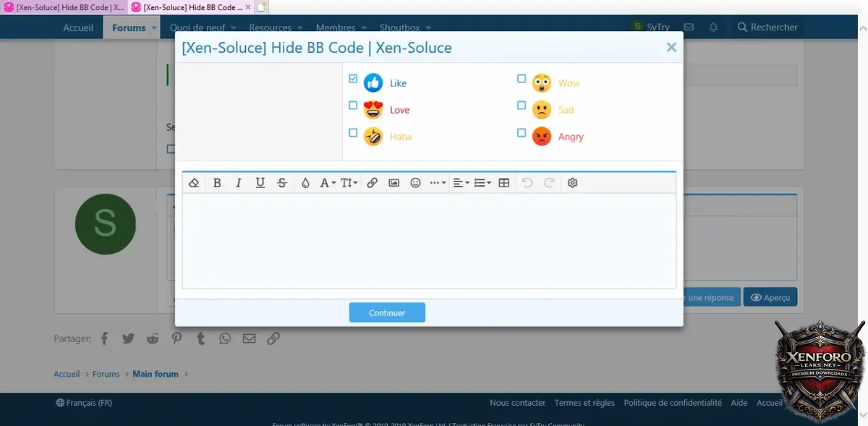The width and height of the screenshot is (868, 426).
Task: Click the Bold formatting icon
Action: click(217, 183)
